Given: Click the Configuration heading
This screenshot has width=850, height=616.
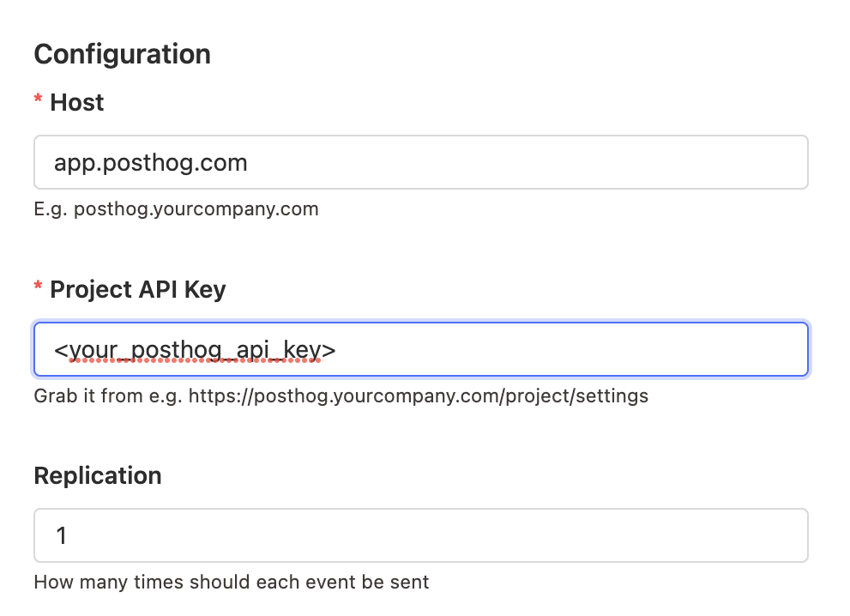Looking at the screenshot, I should tap(121, 54).
